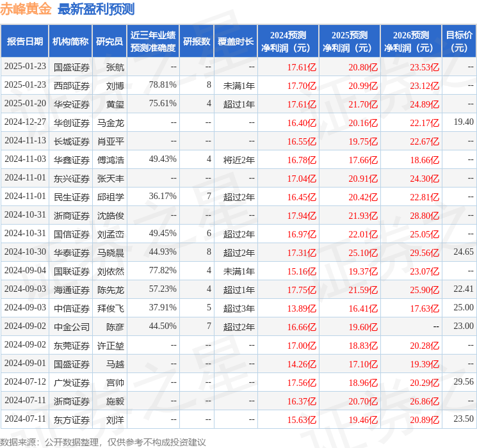Click researcher 陈彦

(115, 327)
